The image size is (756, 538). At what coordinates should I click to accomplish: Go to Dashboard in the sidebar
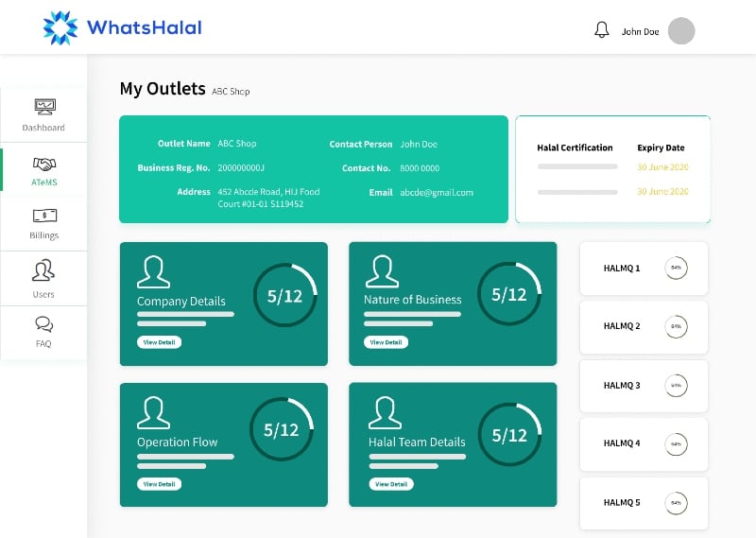coord(43,128)
